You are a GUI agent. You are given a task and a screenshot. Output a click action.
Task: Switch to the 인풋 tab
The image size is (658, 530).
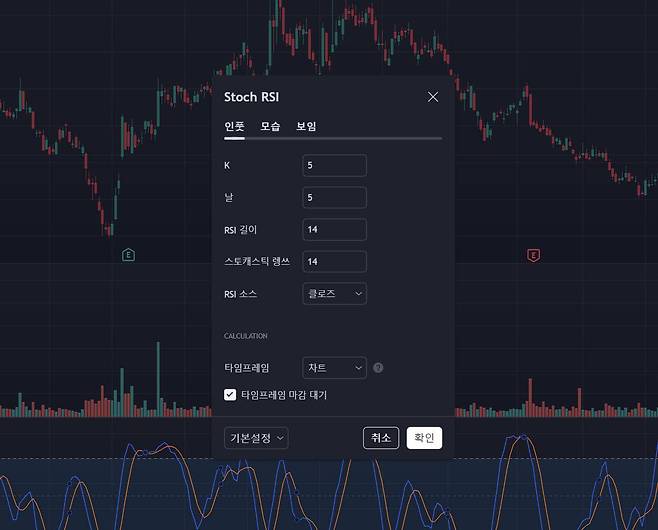(234, 126)
